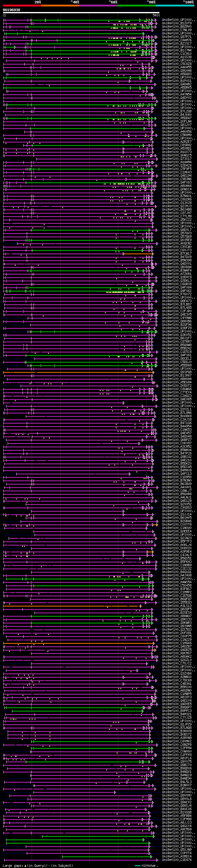Follow the UniRef100_B1P0S1 link
Viewport: 197px width, 868px height.
pos(177,81)
